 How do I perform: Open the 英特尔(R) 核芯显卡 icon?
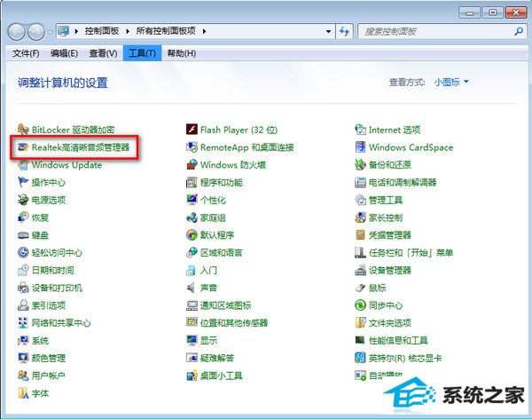[x=360, y=358]
